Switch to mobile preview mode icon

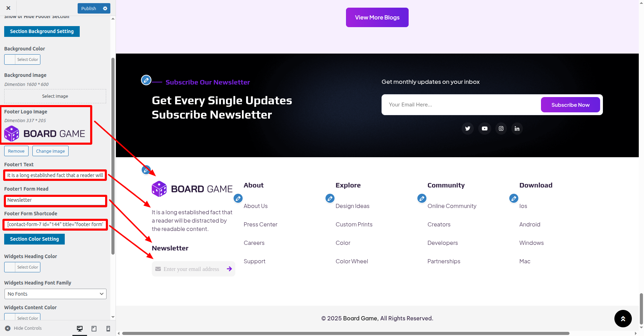(x=108, y=328)
